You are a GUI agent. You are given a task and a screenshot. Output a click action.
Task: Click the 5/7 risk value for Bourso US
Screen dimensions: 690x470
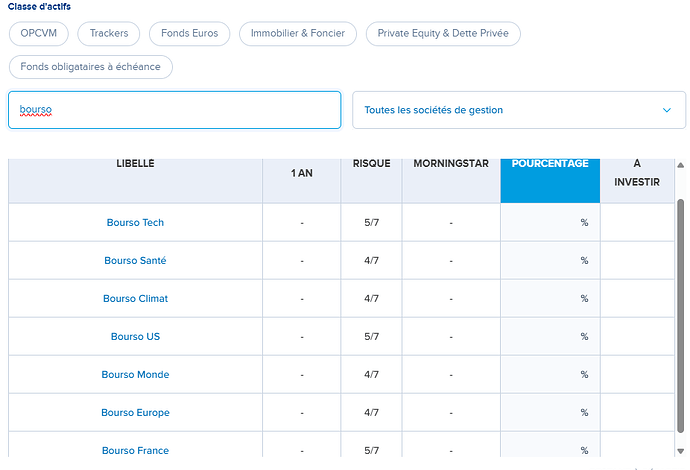371,337
